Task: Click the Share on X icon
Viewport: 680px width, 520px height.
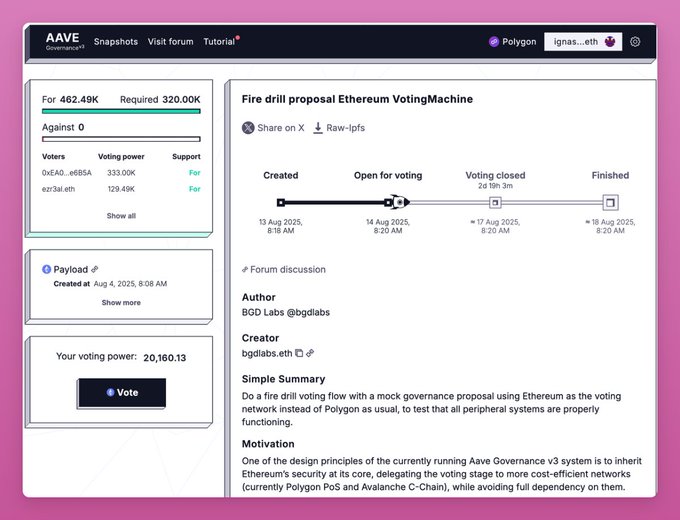Action: pyautogui.click(x=248, y=128)
